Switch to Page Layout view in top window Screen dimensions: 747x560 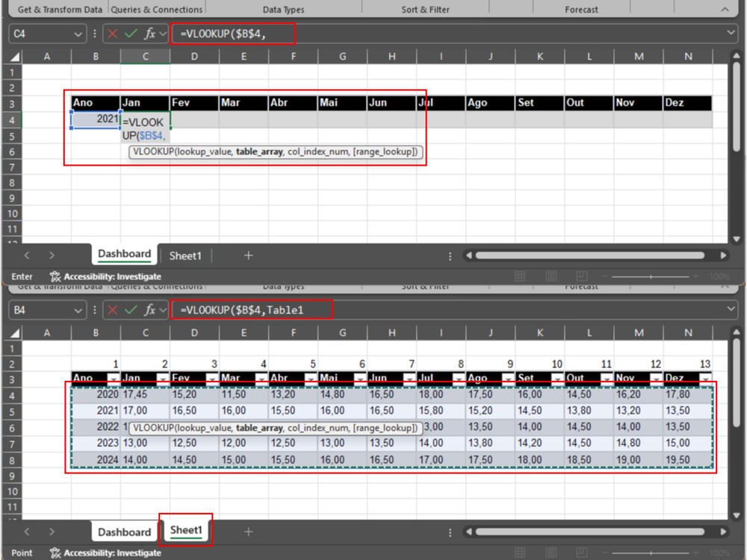tap(551, 276)
